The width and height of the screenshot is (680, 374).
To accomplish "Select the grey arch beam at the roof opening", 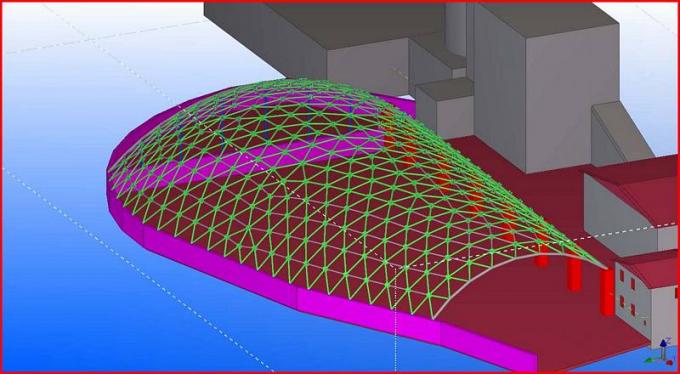I will pos(520,278).
